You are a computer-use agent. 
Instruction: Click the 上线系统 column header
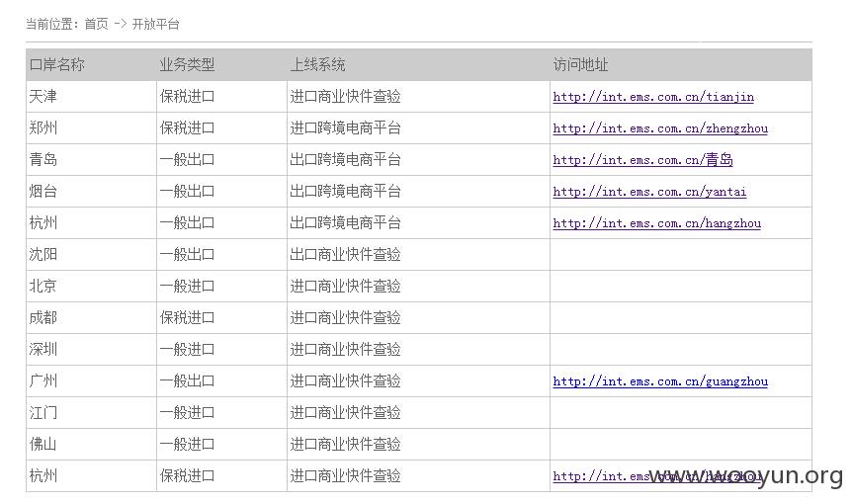click(317, 65)
